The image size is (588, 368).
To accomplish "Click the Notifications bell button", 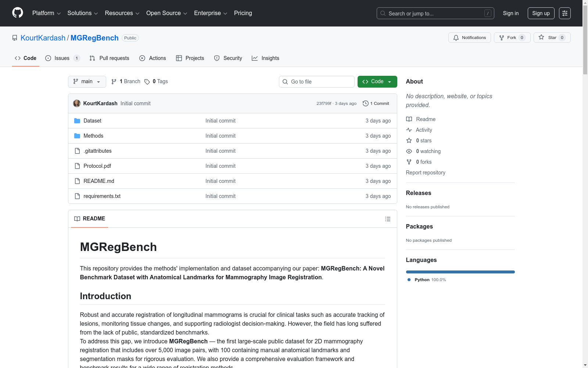I will coord(469,38).
